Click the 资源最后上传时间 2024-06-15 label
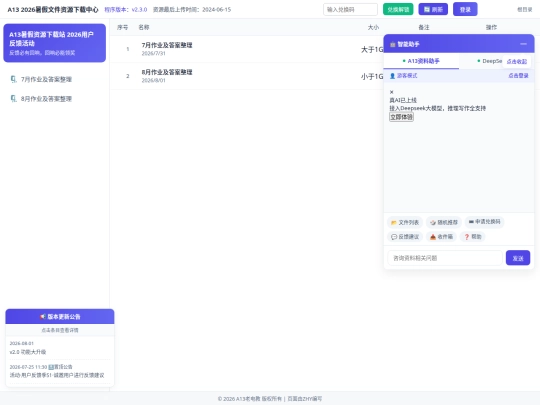Image resolution: width=540 pixels, height=405 pixels. click(x=192, y=10)
